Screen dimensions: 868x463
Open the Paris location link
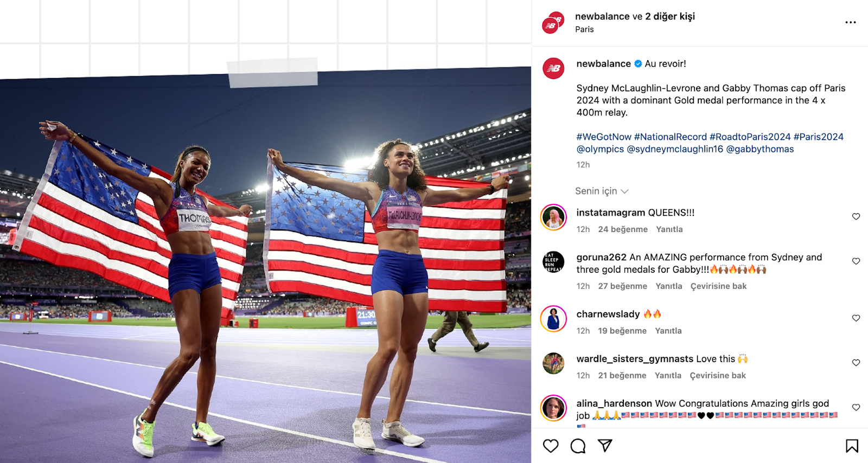(x=584, y=29)
